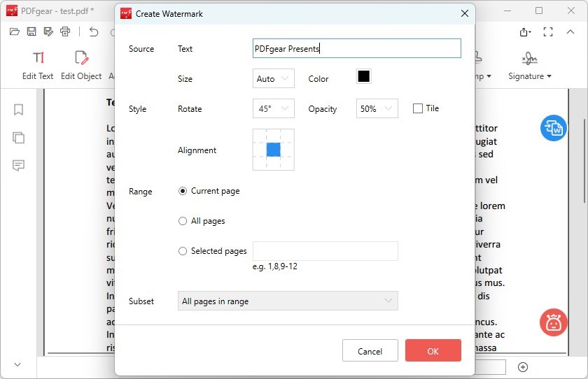Open the bookmarks sidebar panel
Viewport: 588px width, 379px height.
[x=19, y=110]
